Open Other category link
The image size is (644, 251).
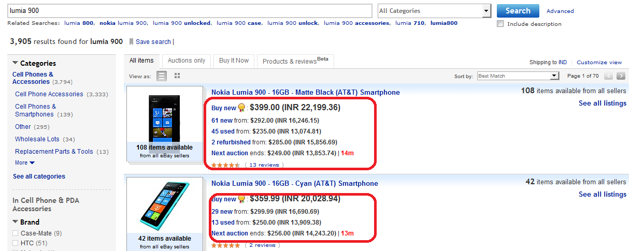tap(23, 127)
